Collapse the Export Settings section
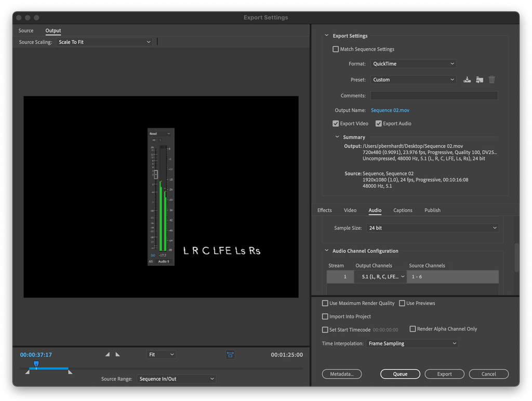Viewport: 532px width, 401px height. 326,35
